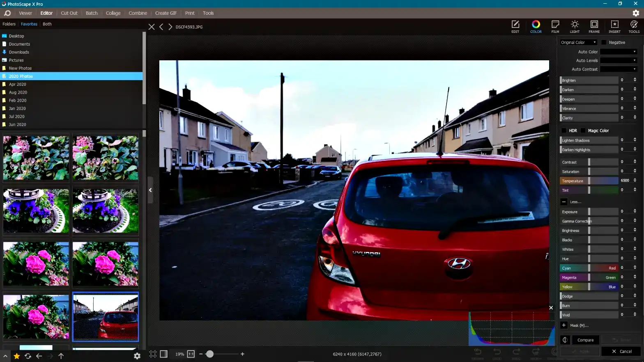Show the Folders list tab
The width and height of the screenshot is (644, 362).
(9, 24)
